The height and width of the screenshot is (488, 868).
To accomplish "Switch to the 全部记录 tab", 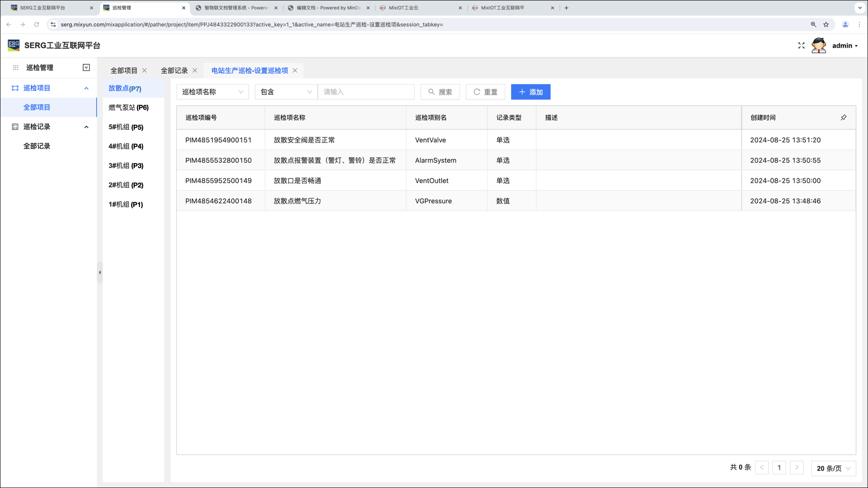I will pyautogui.click(x=174, y=70).
